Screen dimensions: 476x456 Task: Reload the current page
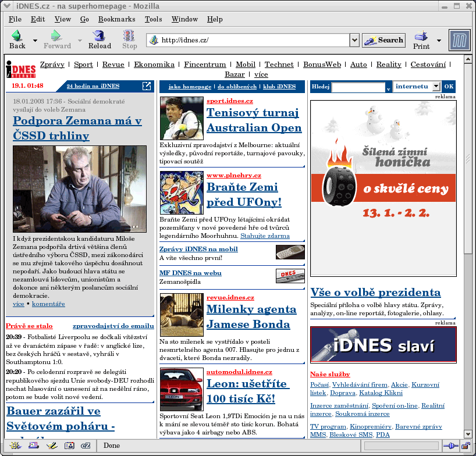coord(100,40)
